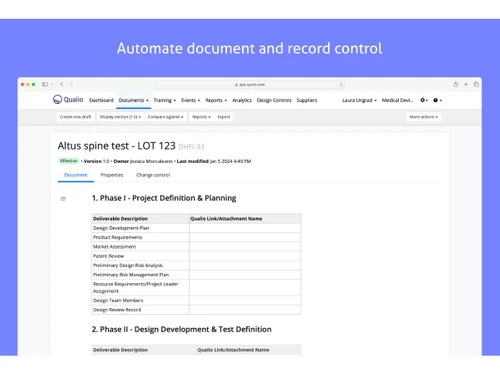
Task: Switch to the Properties tab
Action: tap(112, 175)
